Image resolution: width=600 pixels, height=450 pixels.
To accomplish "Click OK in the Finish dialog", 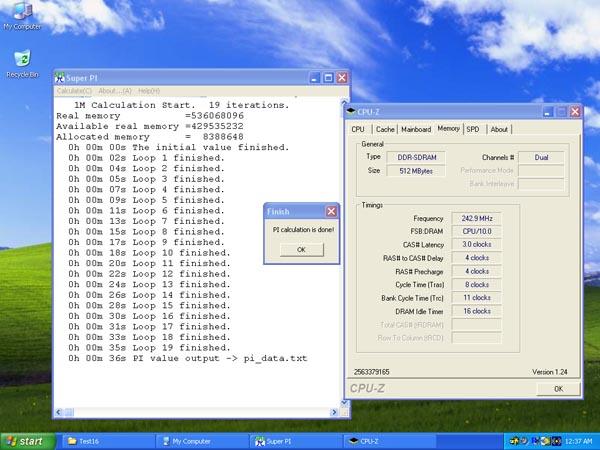I will [302, 249].
